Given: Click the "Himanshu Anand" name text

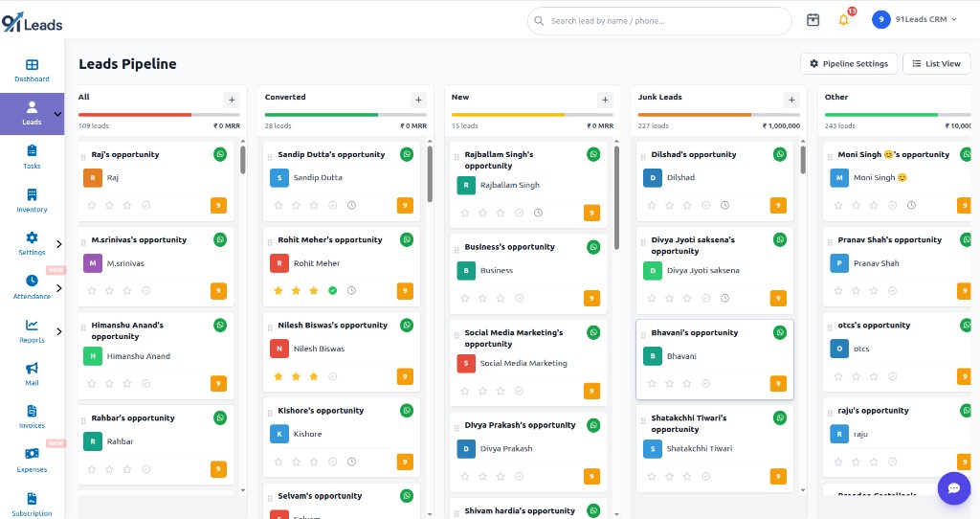Looking at the screenshot, I should [x=138, y=356].
